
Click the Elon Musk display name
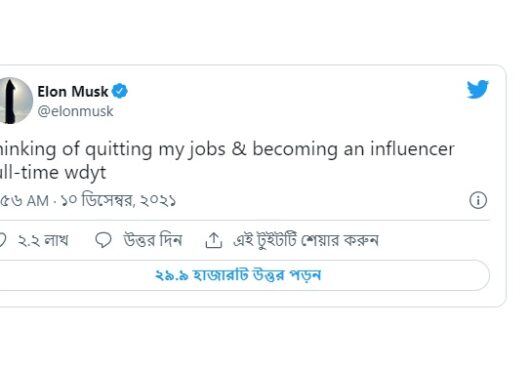click(x=72, y=91)
